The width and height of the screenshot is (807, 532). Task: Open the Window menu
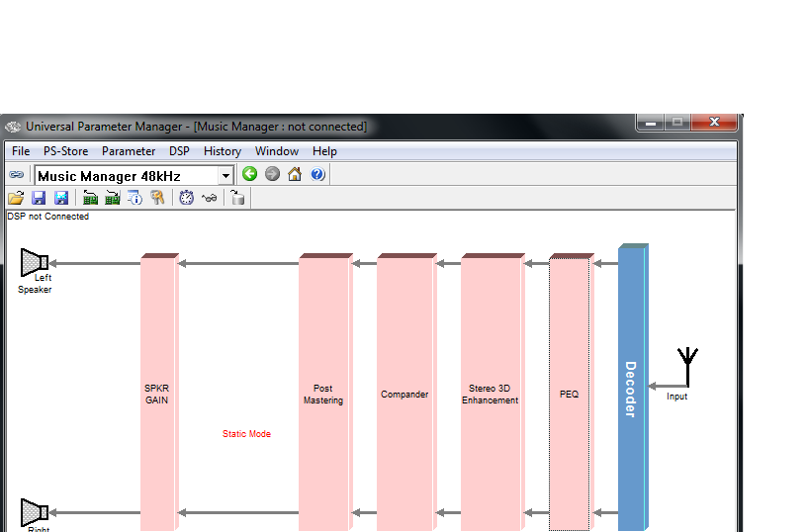point(277,151)
